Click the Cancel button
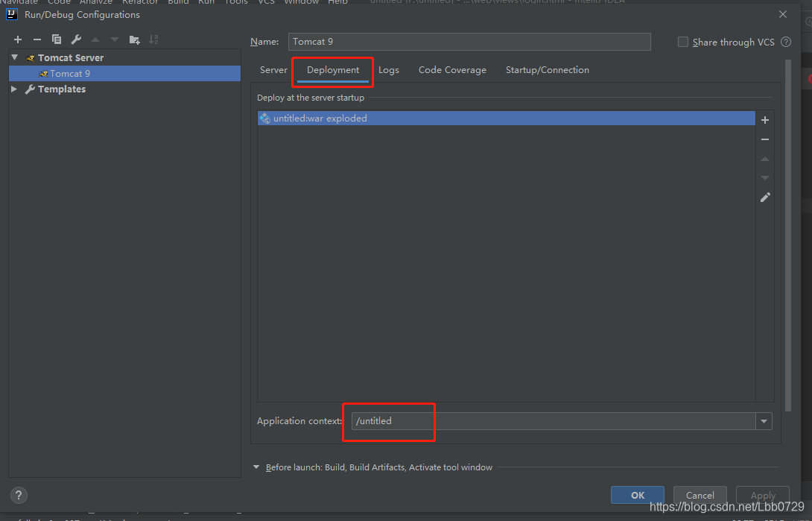Viewport: 812px width, 521px height. pyautogui.click(x=700, y=495)
